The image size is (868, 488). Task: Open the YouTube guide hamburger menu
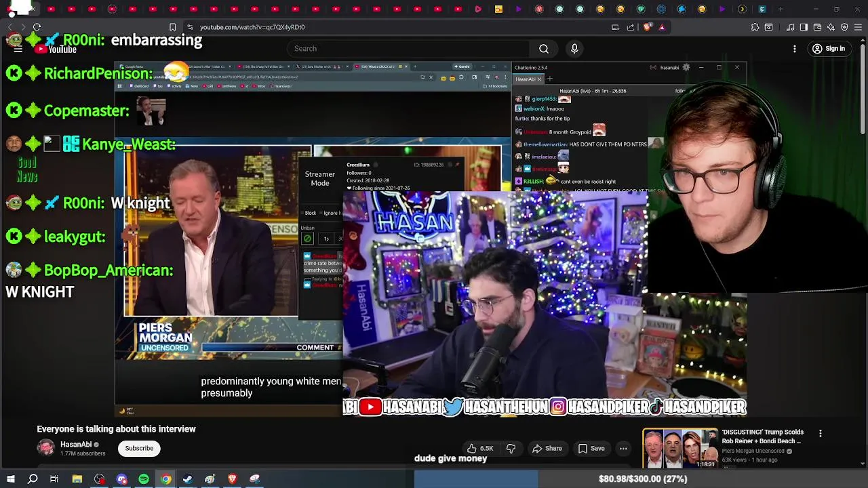(x=18, y=49)
